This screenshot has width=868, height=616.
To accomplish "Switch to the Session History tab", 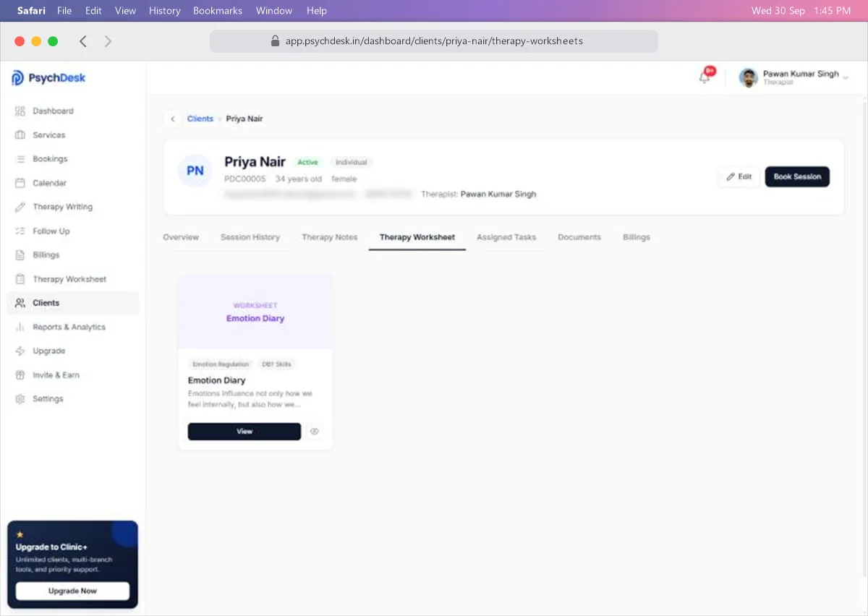I will tap(250, 237).
